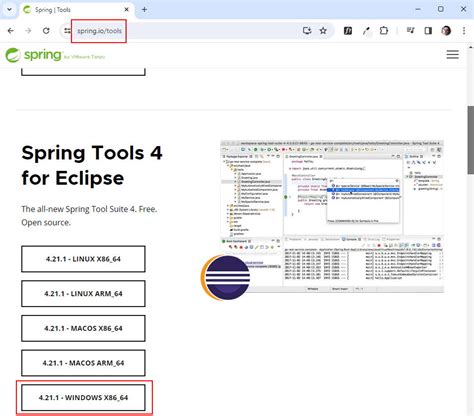Click the browser Forward arrow

(x=28, y=31)
